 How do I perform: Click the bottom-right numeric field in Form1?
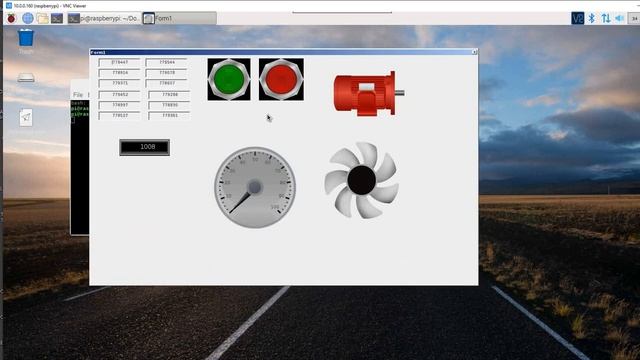pyautogui.click(x=169, y=116)
